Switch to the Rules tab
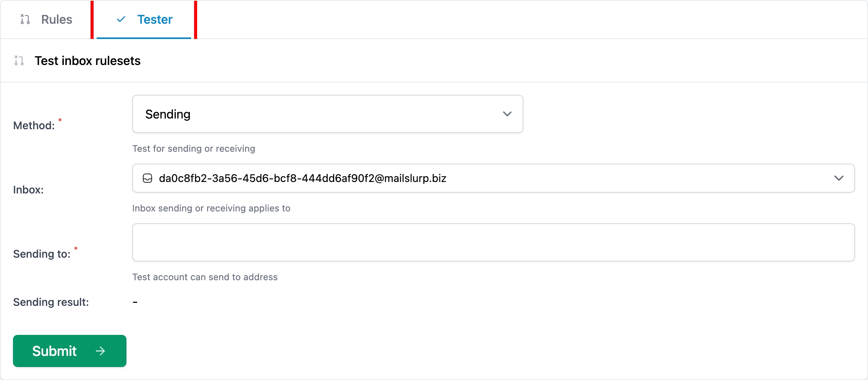 click(x=46, y=19)
